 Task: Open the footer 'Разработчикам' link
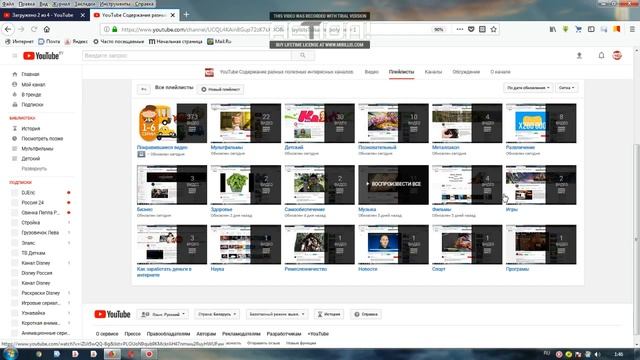coord(284,334)
